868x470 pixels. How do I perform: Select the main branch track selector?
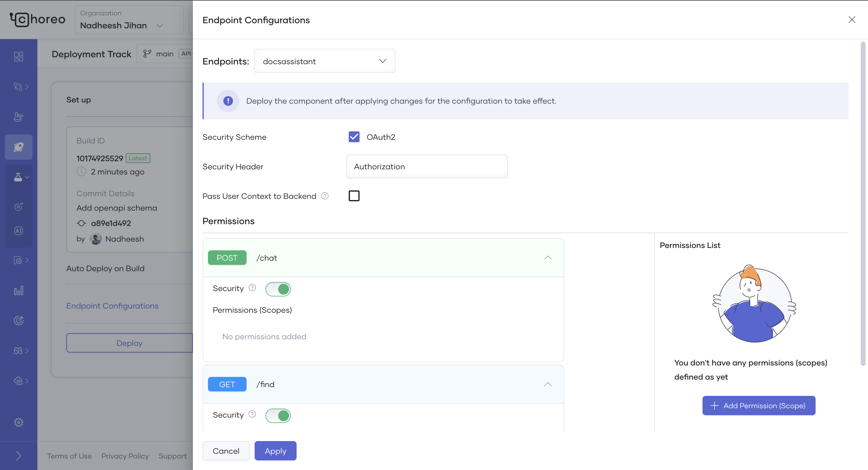click(165, 54)
